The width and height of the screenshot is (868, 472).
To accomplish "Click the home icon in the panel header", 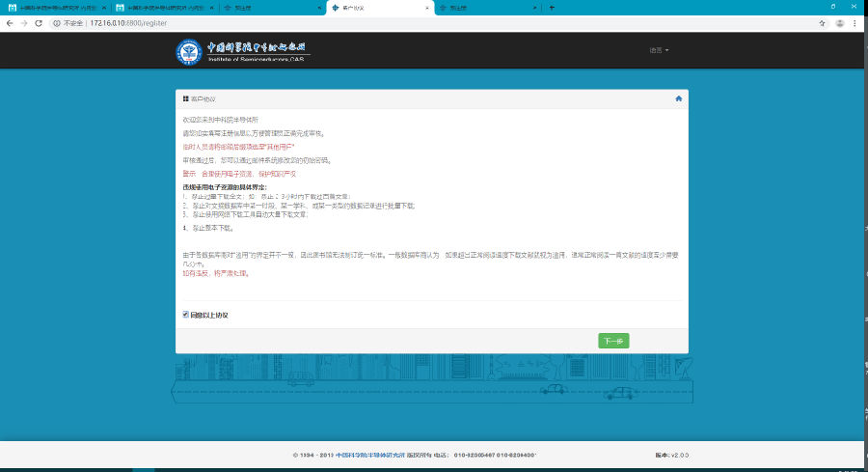I will click(x=679, y=98).
